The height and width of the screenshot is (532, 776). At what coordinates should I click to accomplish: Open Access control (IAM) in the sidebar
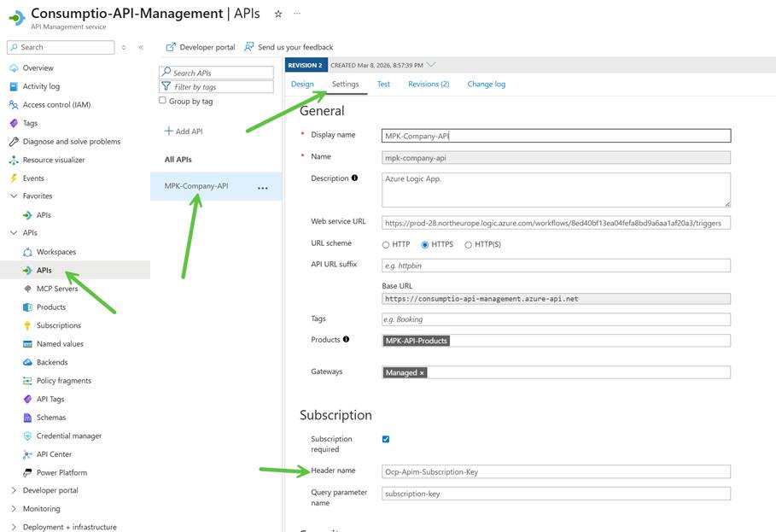(x=56, y=105)
